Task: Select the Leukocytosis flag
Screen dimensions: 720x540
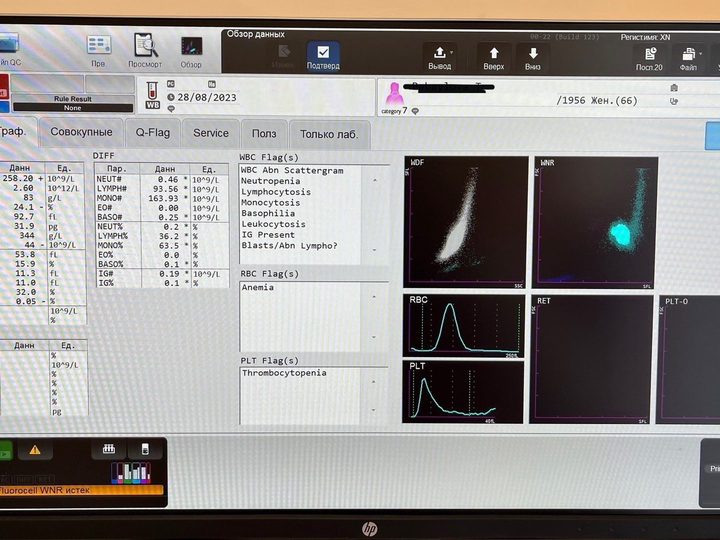Action: [x=273, y=224]
